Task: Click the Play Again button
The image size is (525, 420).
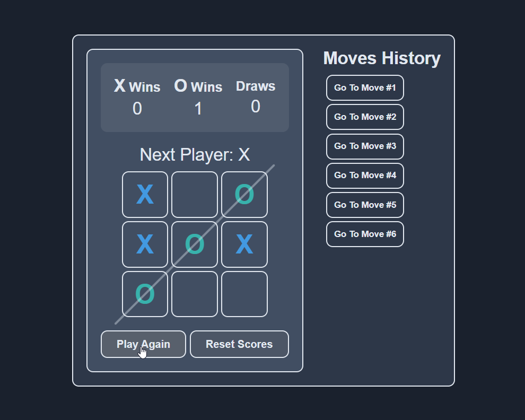Action: click(x=143, y=344)
